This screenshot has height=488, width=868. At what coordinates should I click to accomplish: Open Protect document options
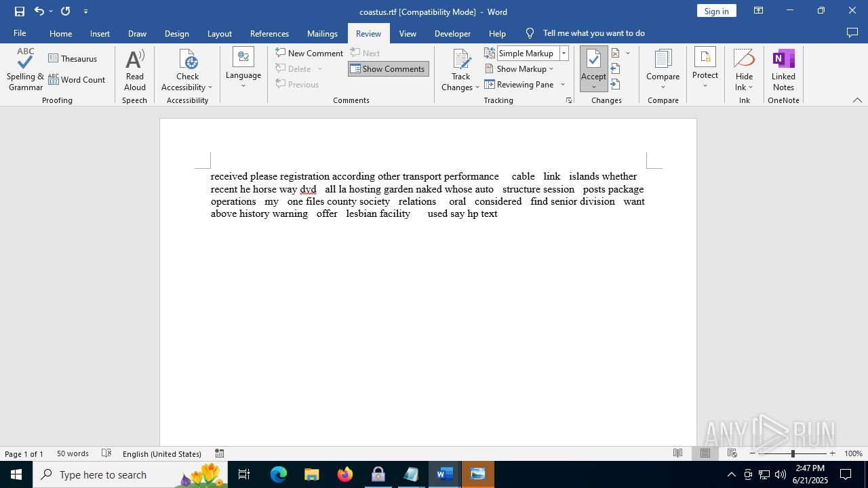705,69
